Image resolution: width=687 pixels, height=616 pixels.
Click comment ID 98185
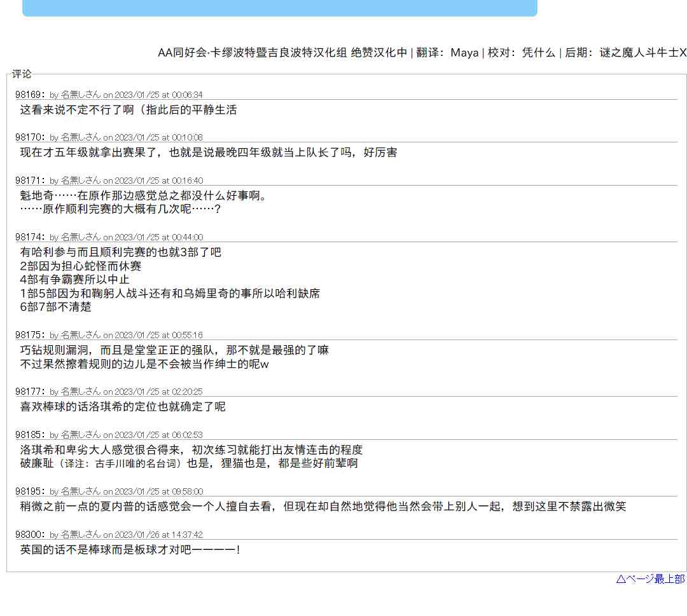(29, 435)
